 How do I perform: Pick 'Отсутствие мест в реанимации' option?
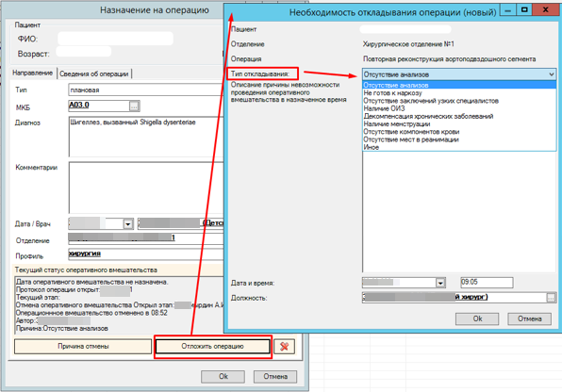411,139
